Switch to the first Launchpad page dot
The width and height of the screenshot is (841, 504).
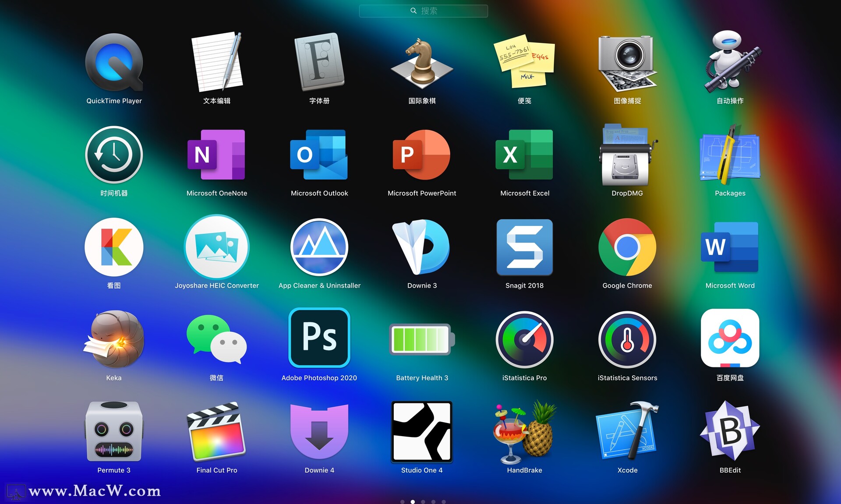point(402,502)
